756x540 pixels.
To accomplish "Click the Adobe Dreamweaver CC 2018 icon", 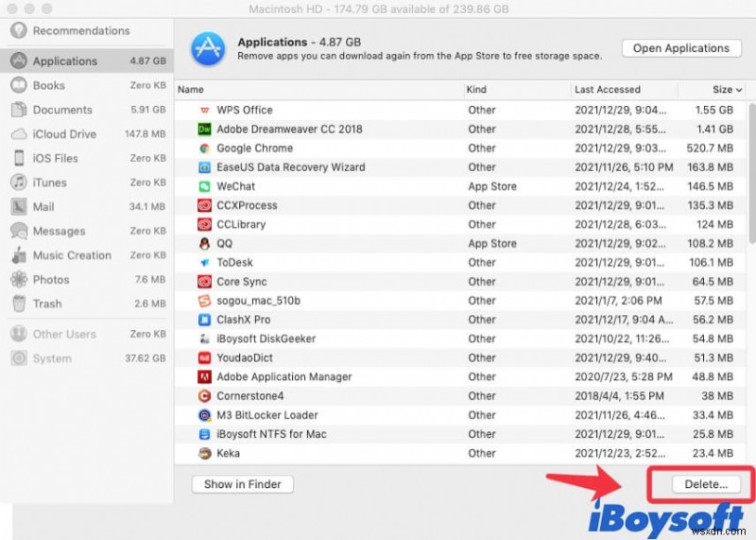I will [204, 130].
